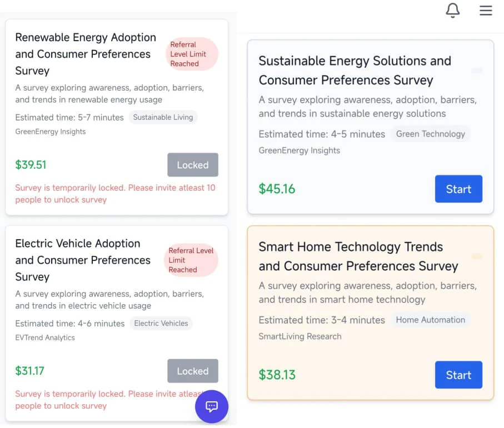Select the Home Automation category tag
The width and height of the screenshot is (504, 428).
(x=431, y=320)
